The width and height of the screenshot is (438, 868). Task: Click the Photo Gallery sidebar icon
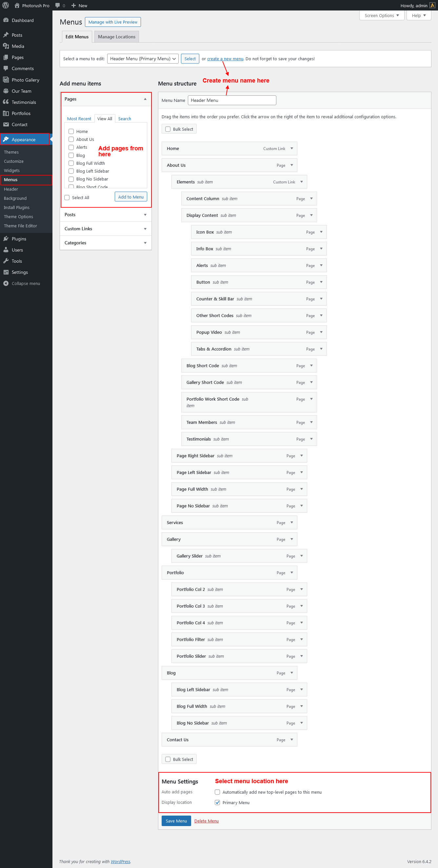pos(6,80)
